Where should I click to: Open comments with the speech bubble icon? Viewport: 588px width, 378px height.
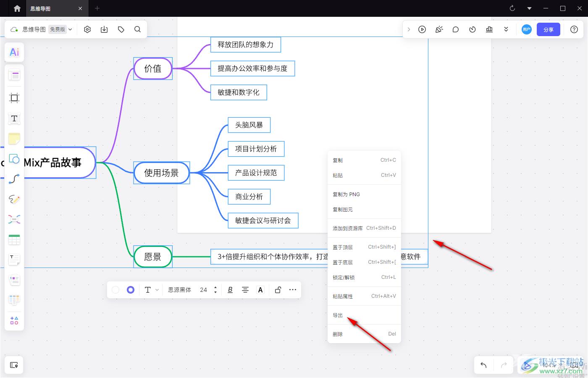(456, 29)
